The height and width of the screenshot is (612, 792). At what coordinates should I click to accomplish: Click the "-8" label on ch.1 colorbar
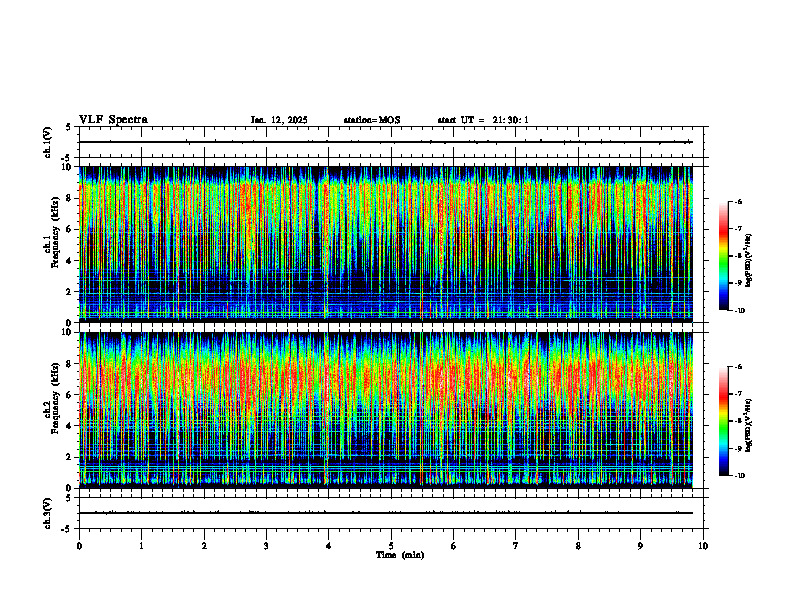737,256
